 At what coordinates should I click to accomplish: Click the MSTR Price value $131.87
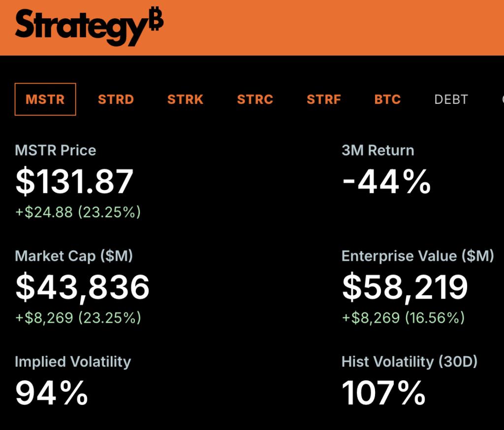click(x=74, y=181)
